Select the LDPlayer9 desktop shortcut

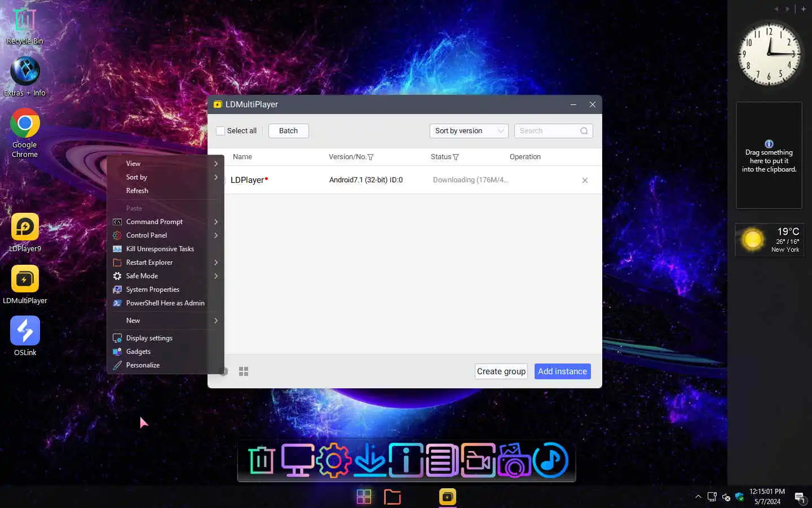25,233
